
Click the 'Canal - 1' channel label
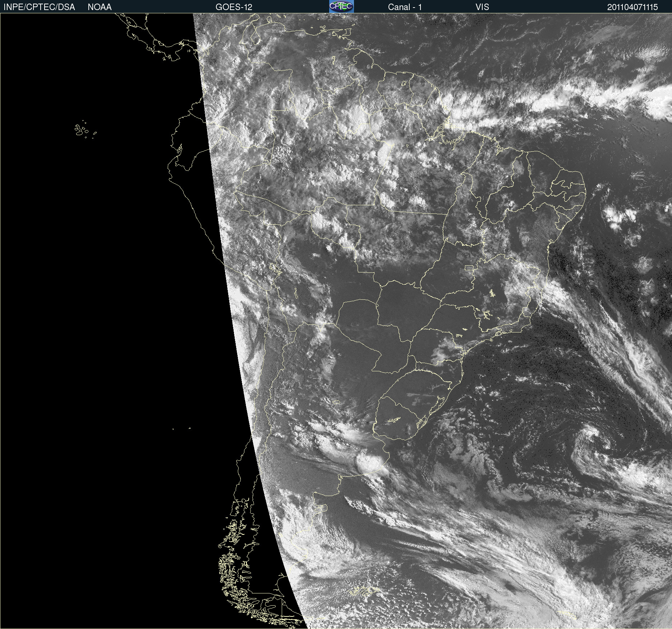(405, 7)
